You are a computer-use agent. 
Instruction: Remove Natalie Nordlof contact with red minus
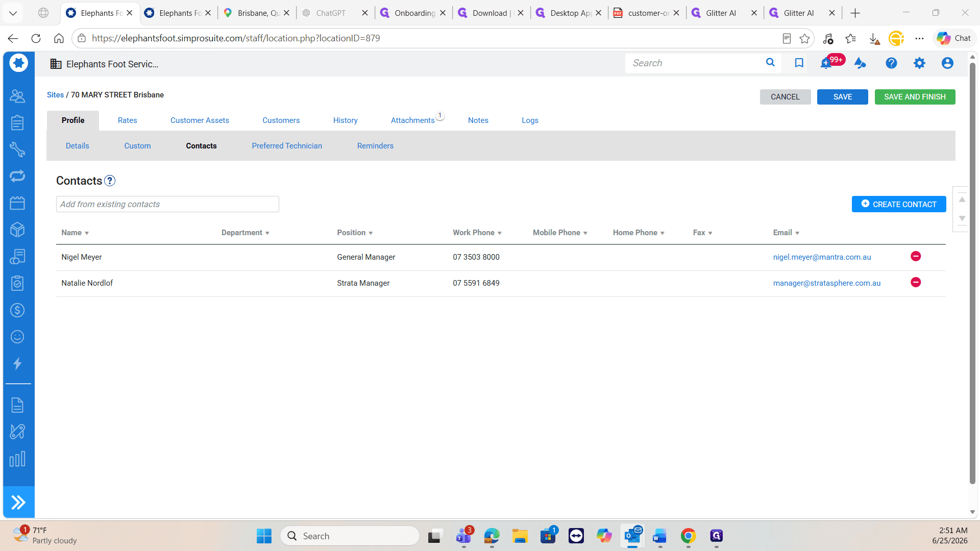click(x=916, y=282)
